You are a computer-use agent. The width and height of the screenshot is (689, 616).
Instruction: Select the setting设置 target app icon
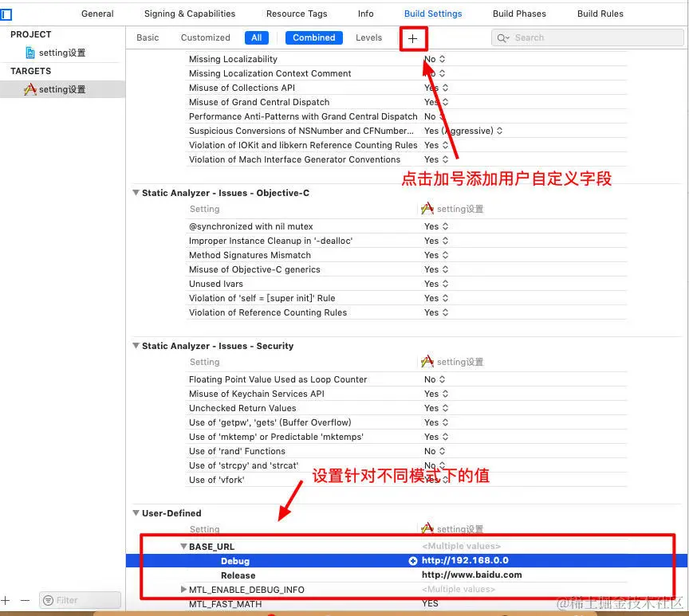[x=30, y=89]
